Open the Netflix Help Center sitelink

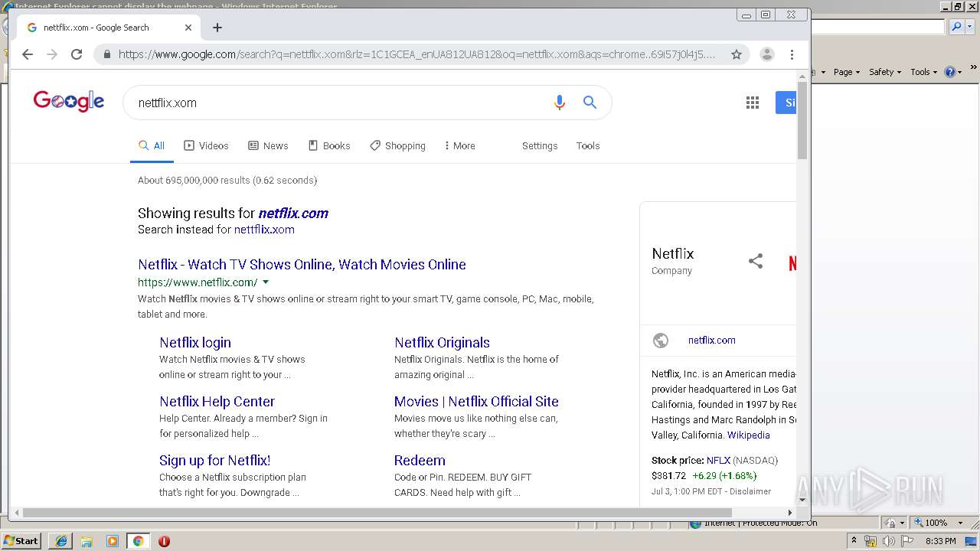217,401
